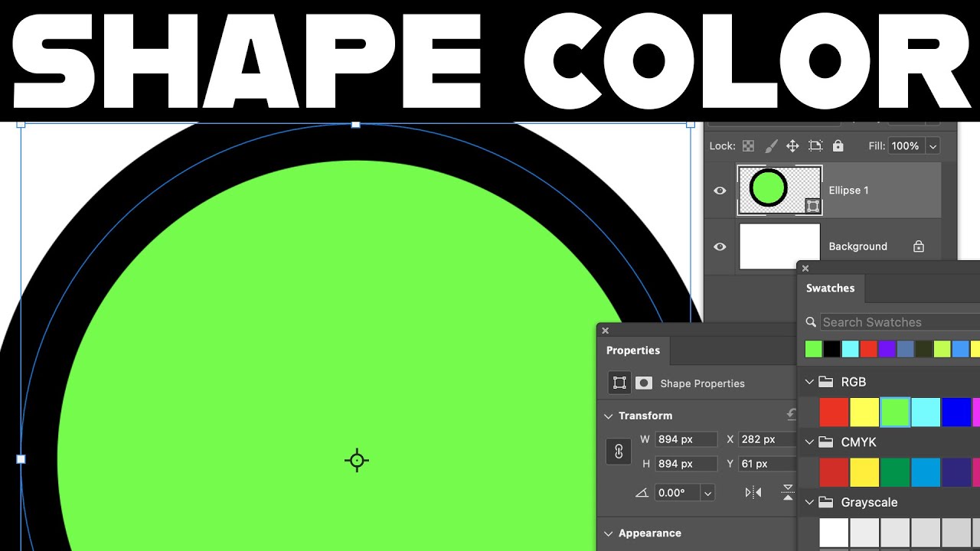Screen dimensions: 980x551
Task: Click the rotation angle field
Action: 678,493
